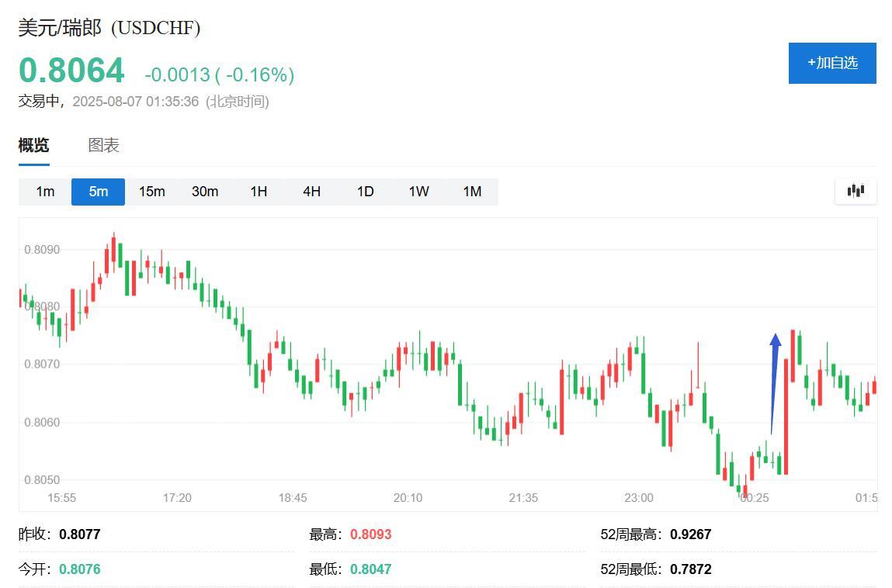Click the 52周最高 value 0.9267
892x588 pixels.
(x=691, y=534)
